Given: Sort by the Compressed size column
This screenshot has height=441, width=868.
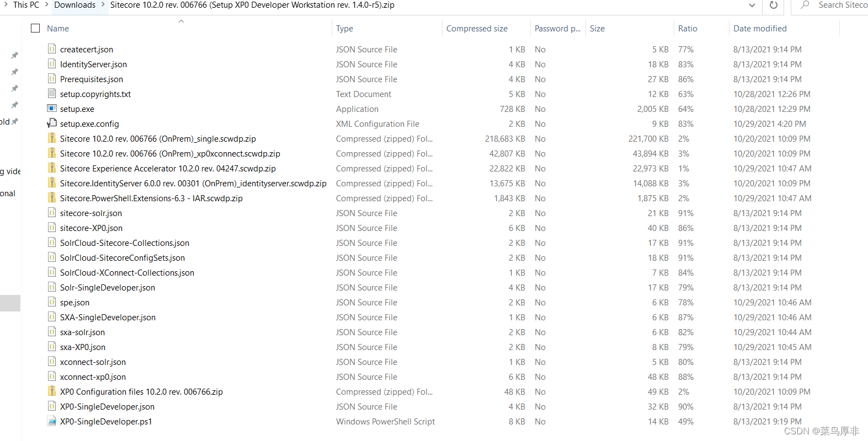Looking at the screenshot, I should [x=477, y=28].
